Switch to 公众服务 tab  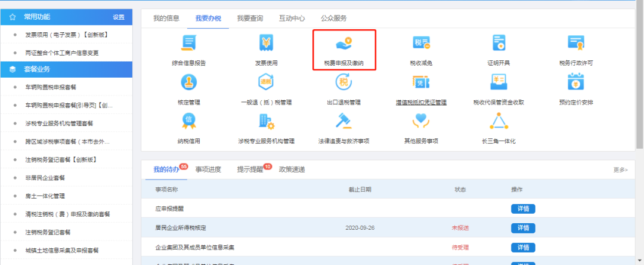coord(334,18)
